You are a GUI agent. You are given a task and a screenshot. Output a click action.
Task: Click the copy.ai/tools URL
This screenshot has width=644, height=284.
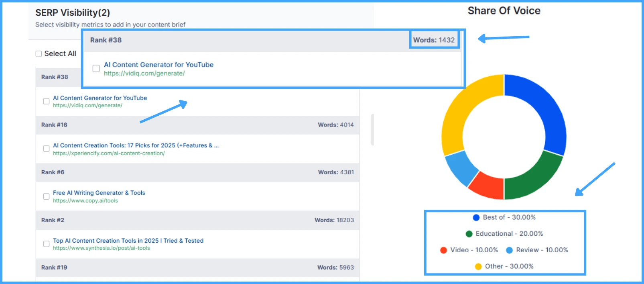[85, 201]
